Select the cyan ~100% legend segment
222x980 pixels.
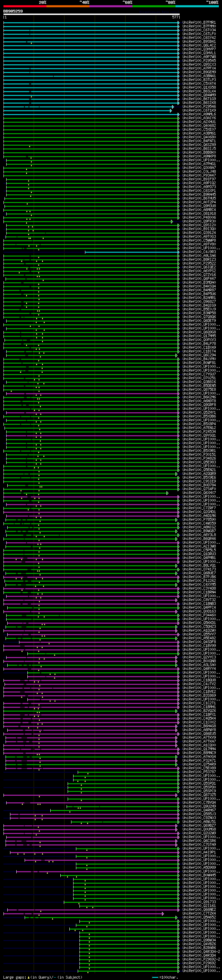point(197,6)
